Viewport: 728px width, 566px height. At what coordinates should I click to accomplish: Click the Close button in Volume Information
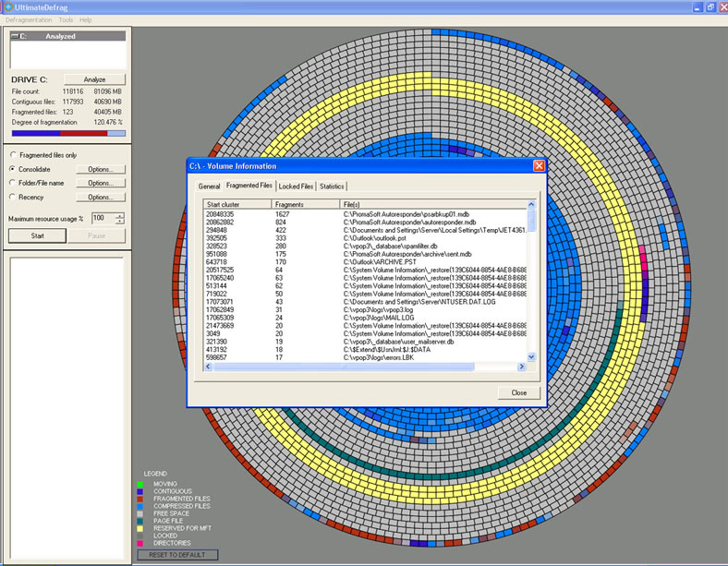[x=519, y=392]
